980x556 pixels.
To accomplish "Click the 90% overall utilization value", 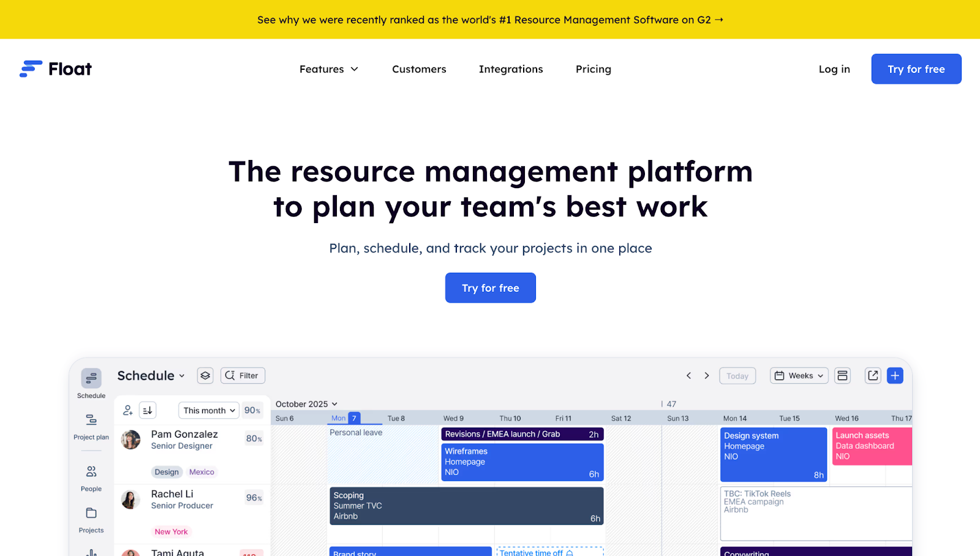I will (x=252, y=410).
